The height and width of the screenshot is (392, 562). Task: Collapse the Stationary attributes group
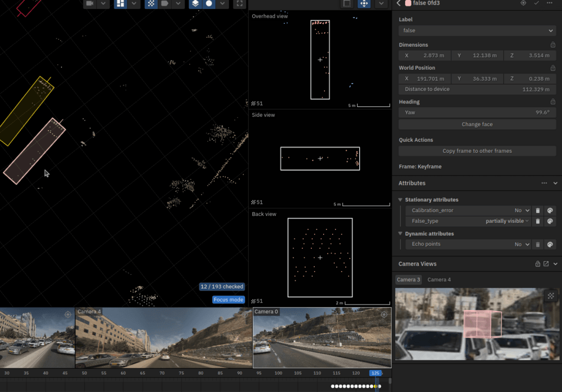[400, 200]
